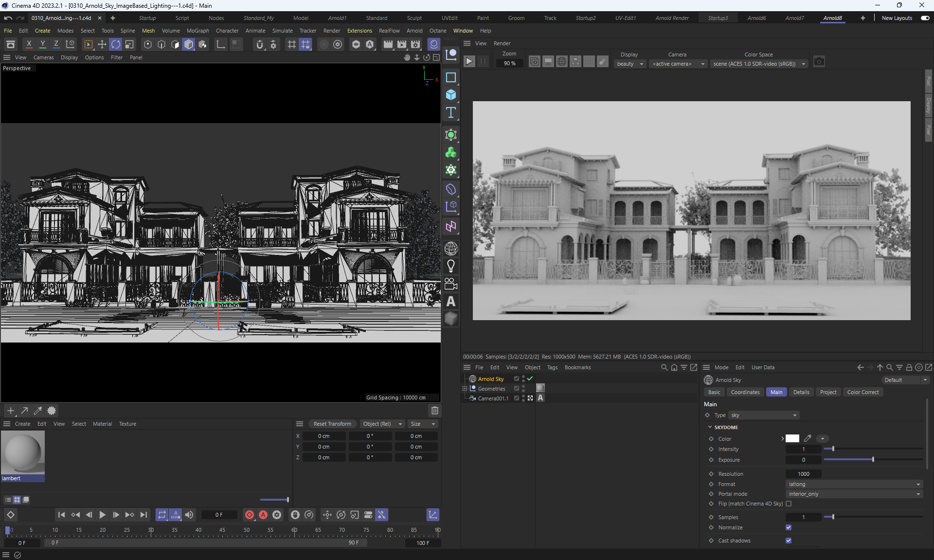Select the lambert material thumbnail
The width and height of the screenshot is (934, 560).
tap(23, 452)
